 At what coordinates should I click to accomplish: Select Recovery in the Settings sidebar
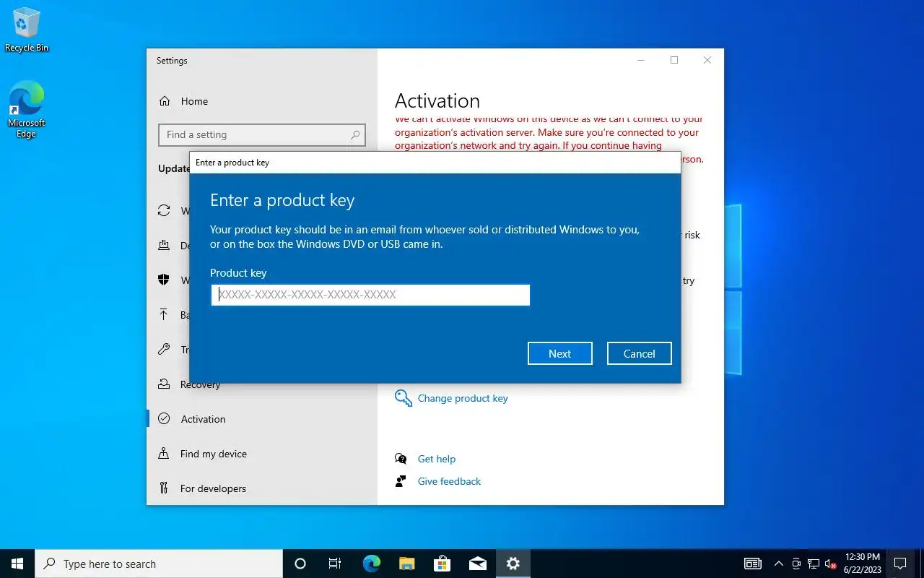(x=200, y=384)
